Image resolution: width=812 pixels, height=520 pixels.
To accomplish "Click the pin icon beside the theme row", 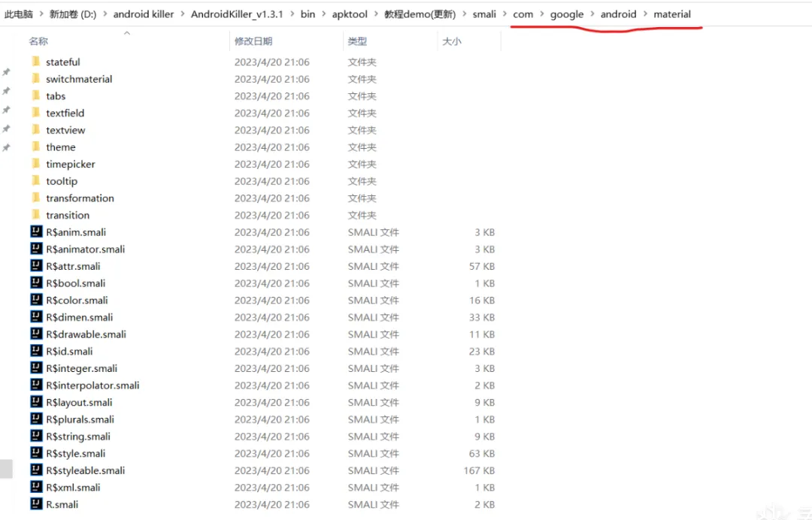I will pyautogui.click(x=6, y=147).
